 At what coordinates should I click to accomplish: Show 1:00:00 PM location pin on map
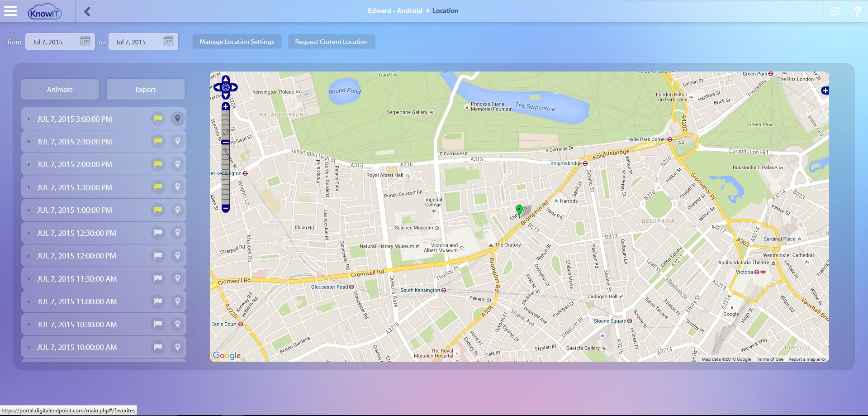(178, 210)
